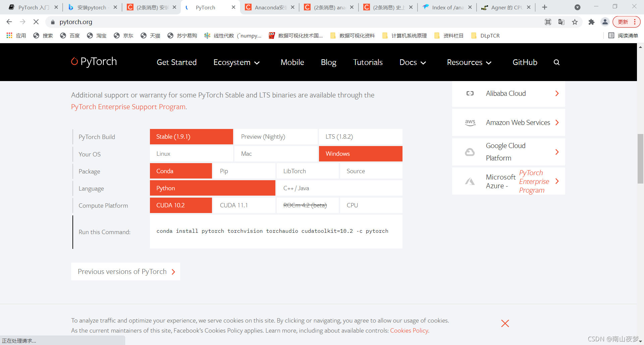Expand Amazon Web Services chevron

pos(557,123)
